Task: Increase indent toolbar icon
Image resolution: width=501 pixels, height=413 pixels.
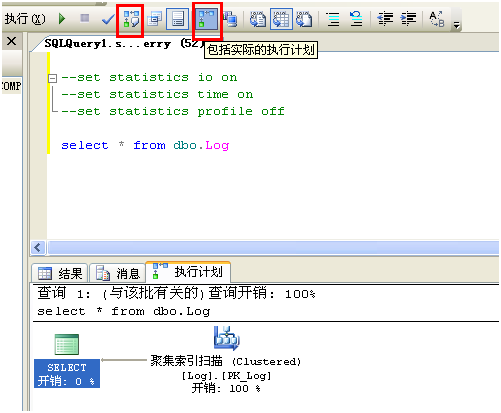Action: point(409,19)
